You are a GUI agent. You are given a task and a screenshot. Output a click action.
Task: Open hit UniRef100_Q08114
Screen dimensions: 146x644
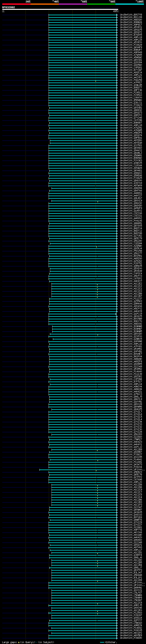[131, 618]
